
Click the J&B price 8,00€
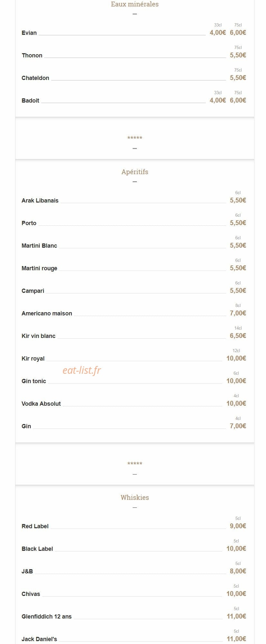(238, 571)
